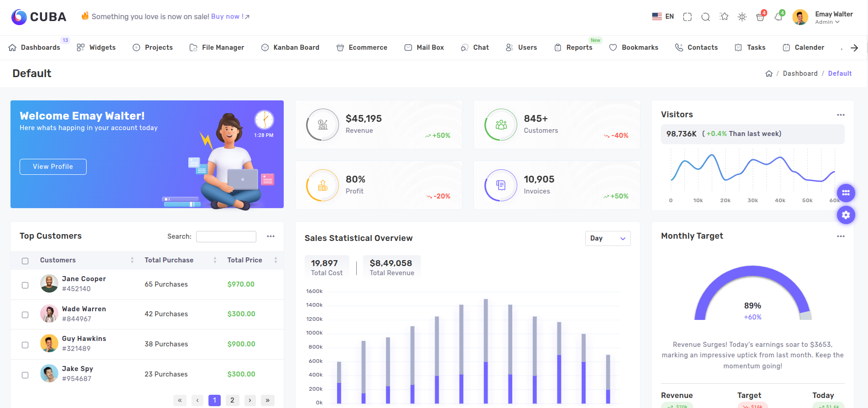
Task: Click the home icon in breadcrumb
Action: 769,73
